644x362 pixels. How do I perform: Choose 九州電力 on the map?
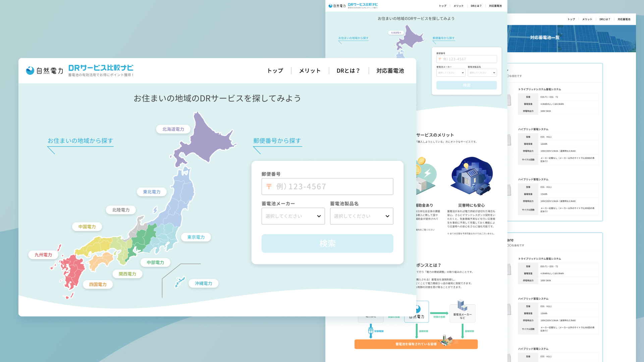[43, 255]
